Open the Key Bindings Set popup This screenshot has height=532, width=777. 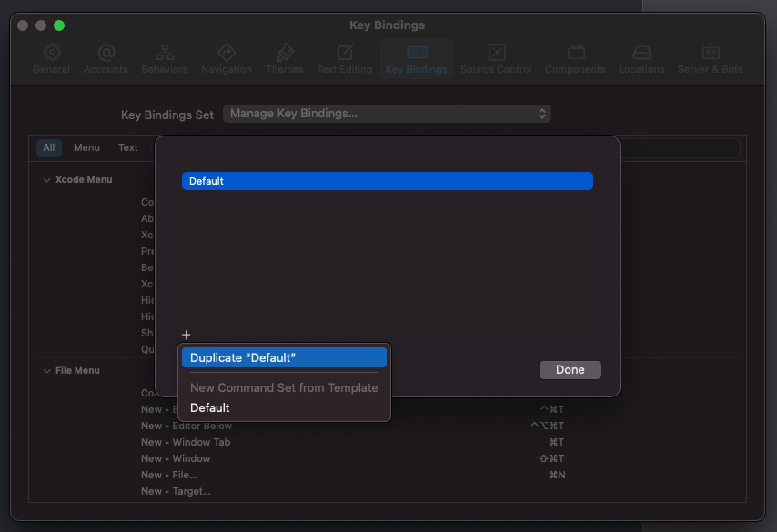coord(387,114)
